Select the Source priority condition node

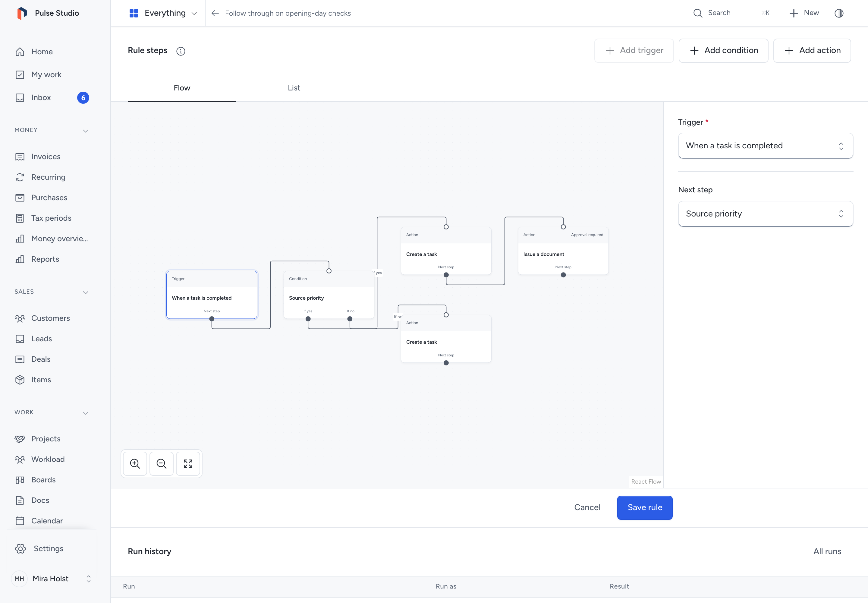point(329,295)
